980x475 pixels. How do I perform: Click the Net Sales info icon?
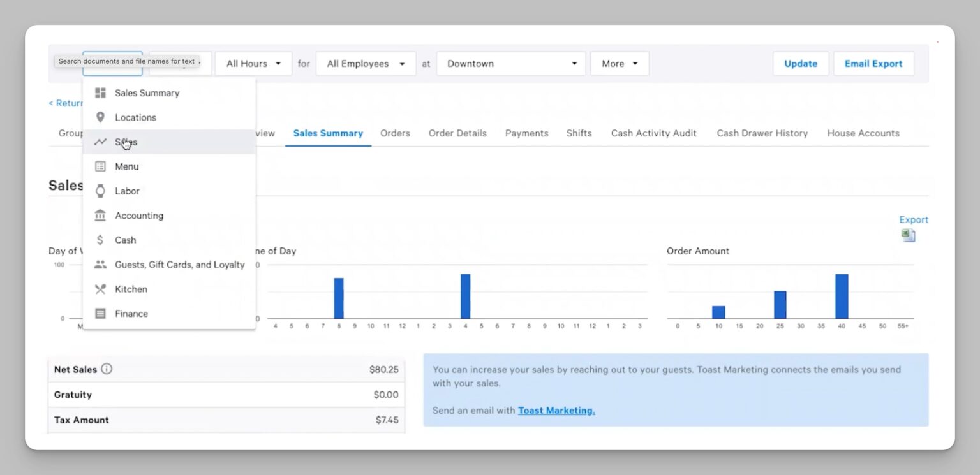(x=107, y=369)
